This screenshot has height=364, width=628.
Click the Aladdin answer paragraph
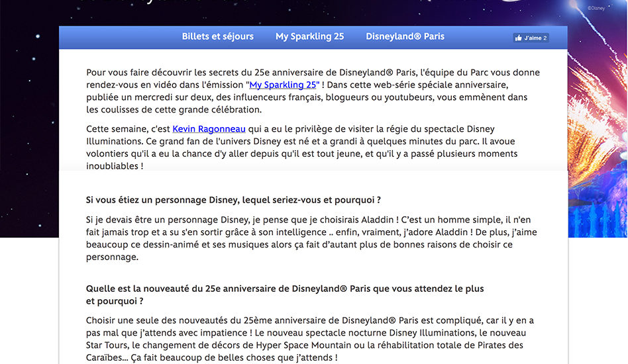pos(311,238)
